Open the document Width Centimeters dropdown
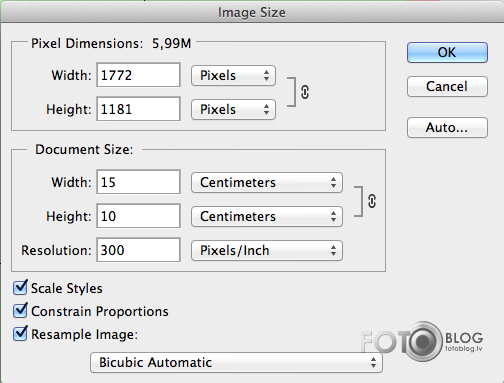Image resolution: width=504 pixels, height=383 pixels. click(267, 183)
